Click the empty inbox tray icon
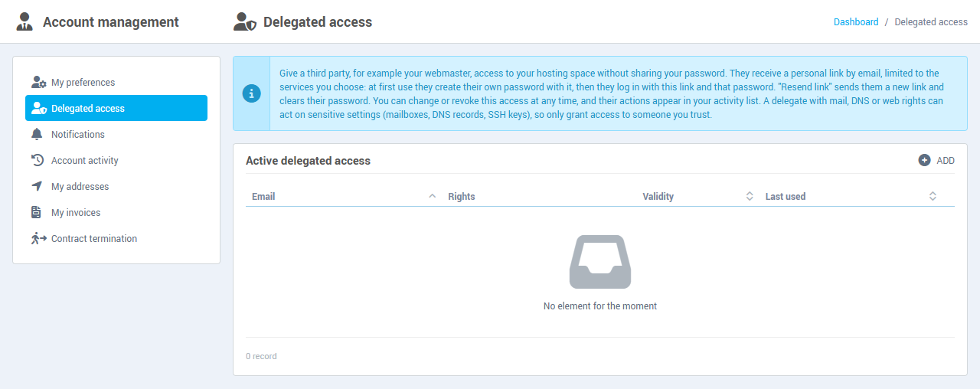980x389 pixels. (x=600, y=262)
